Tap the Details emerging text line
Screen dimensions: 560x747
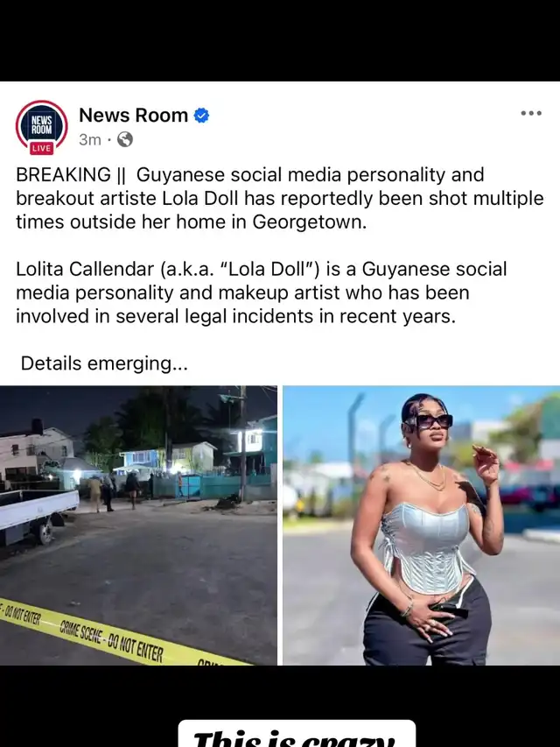(x=104, y=363)
